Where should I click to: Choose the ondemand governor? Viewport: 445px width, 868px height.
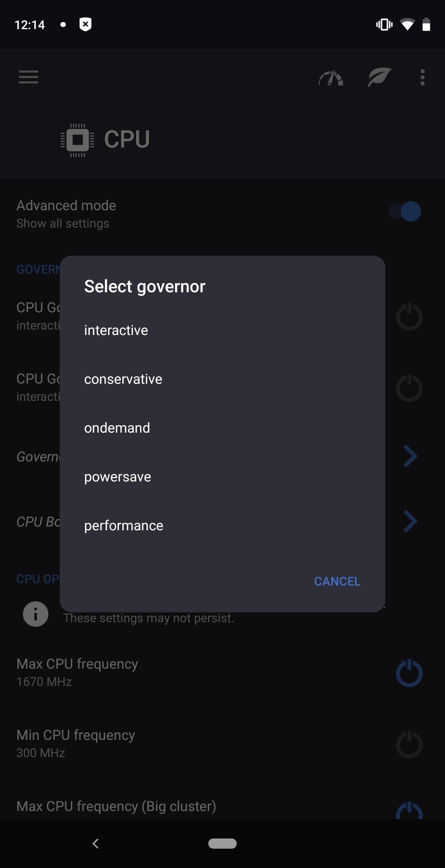coord(222,428)
